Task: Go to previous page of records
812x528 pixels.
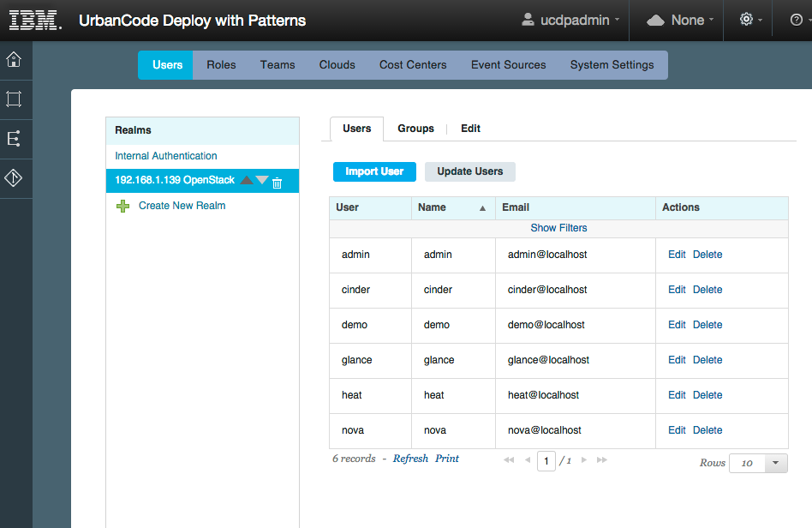Action: pos(528,459)
